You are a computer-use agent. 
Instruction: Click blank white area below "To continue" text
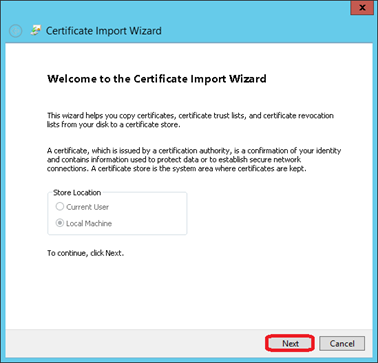pos(187,293)
